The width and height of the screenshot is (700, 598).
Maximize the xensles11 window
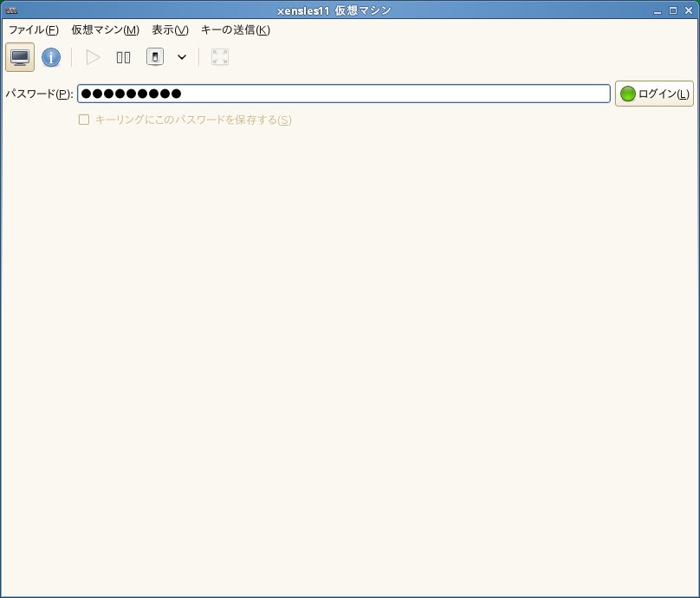[x=673, y=10]
